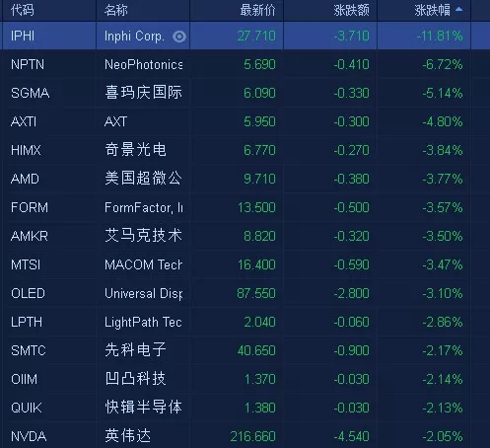
Task: Select QUIK 快辑半导体 row
Action: tap(245, 408)
